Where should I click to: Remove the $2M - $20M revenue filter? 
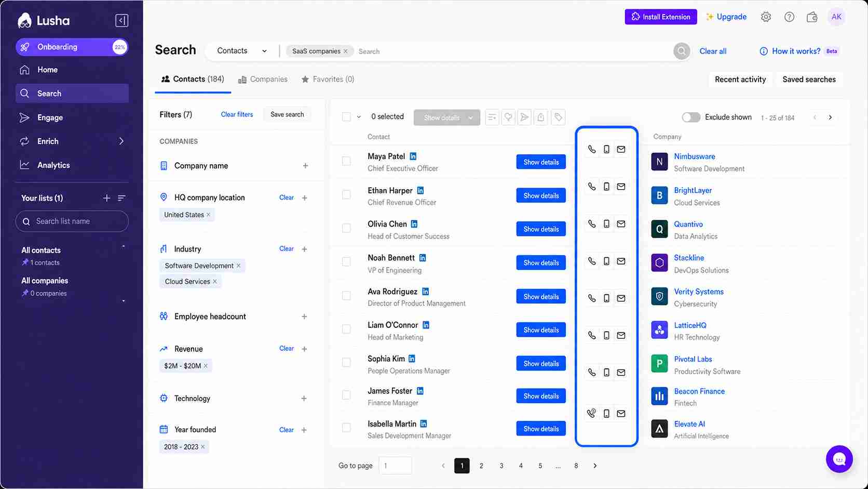[206, 366]
